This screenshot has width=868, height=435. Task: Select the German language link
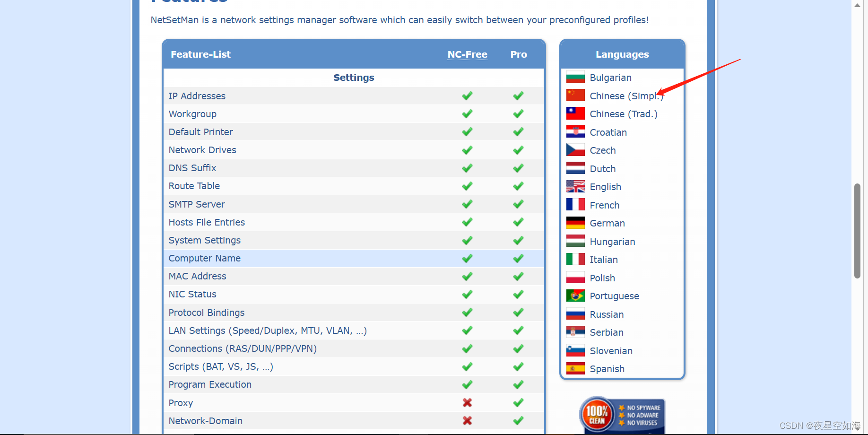click(607, 223)
